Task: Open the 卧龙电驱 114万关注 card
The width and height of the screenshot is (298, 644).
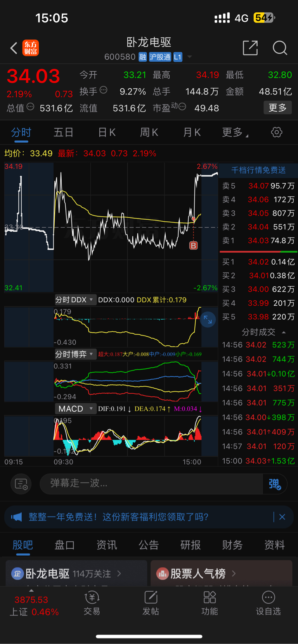Action: coord(76,573)
